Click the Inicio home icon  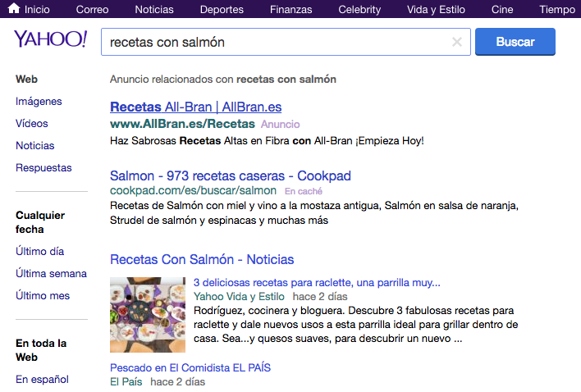coord(14,8)
